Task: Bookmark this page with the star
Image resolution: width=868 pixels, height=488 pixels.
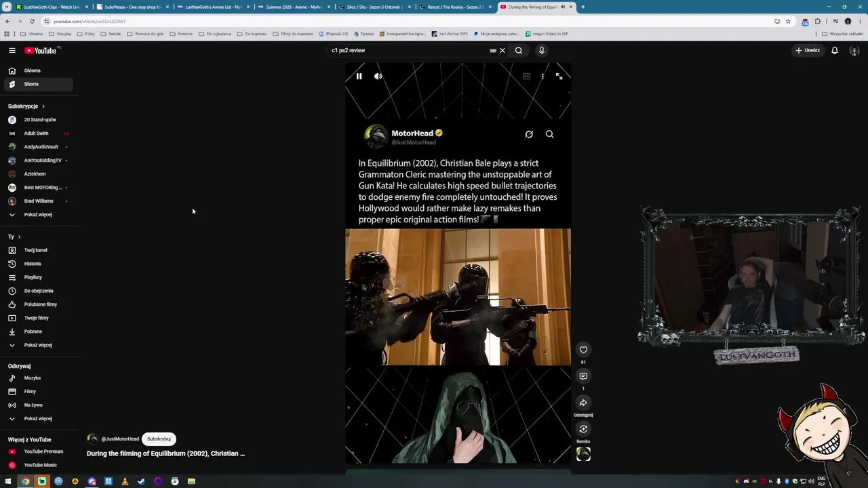Action: [x=788, y=21]
